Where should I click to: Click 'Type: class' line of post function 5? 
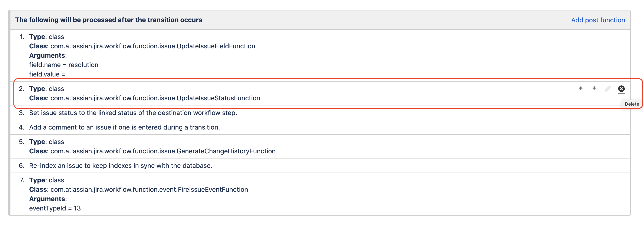pyautogui.click(x=46, y=142)
